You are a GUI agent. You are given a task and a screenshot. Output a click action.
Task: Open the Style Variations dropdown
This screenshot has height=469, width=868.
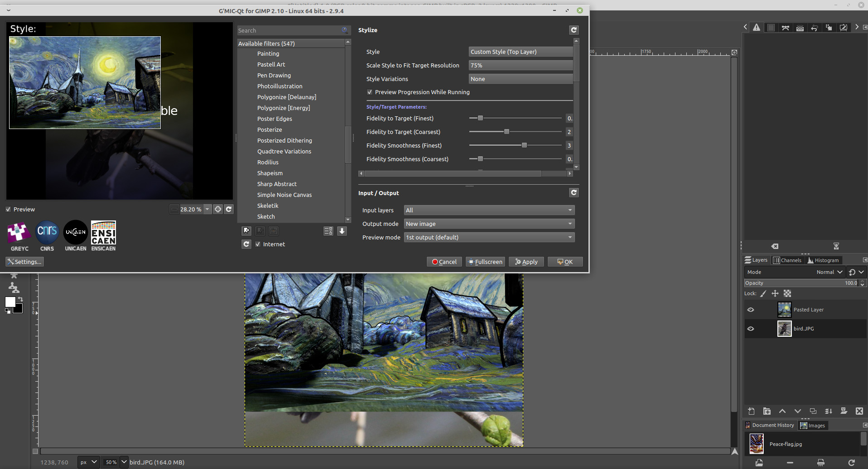pos(521,79)
